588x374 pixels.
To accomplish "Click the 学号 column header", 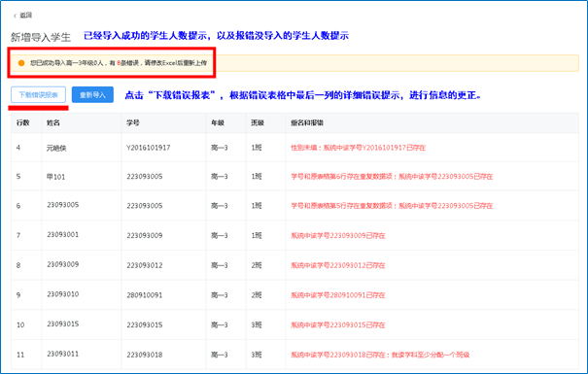I will (x=133, y=123).
